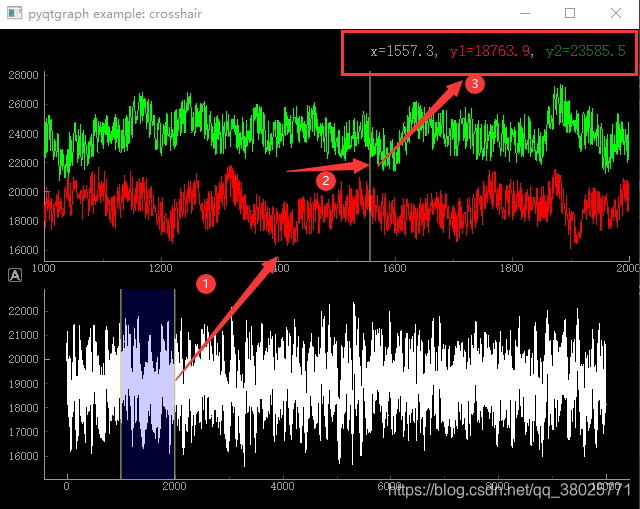The image size is (640, 509).
Task: Click the pyqtgraph window app icon
Action: point(15,13)
